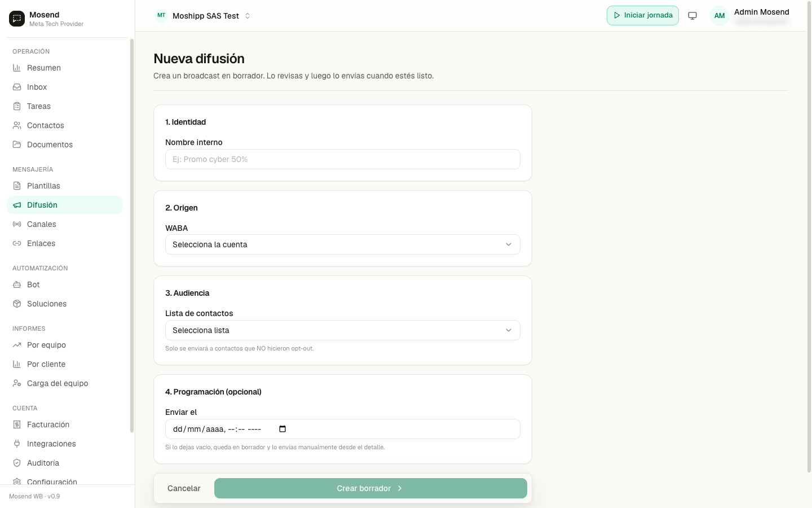The width and height of the screenshot is (812, 508).
Task: Click the monitor icon in top bar
Action: tap(692, 16)
